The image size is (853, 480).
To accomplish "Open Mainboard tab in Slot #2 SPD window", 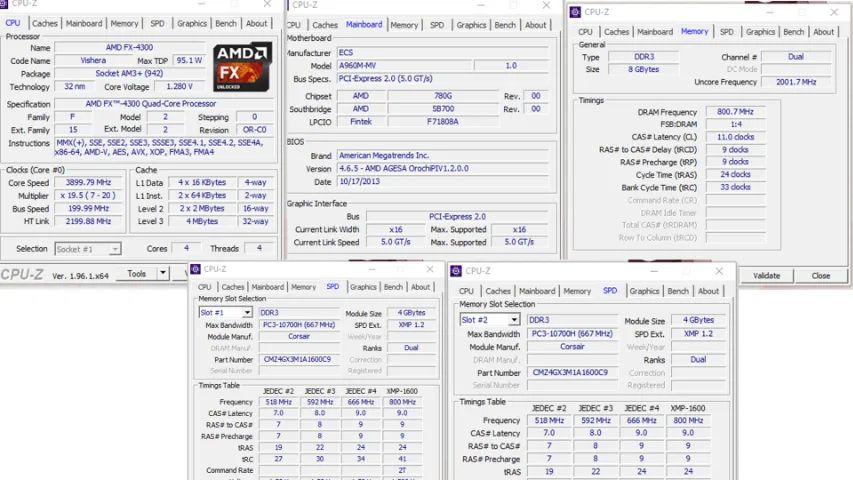I will pyautogui.click(x=537, y=291).
